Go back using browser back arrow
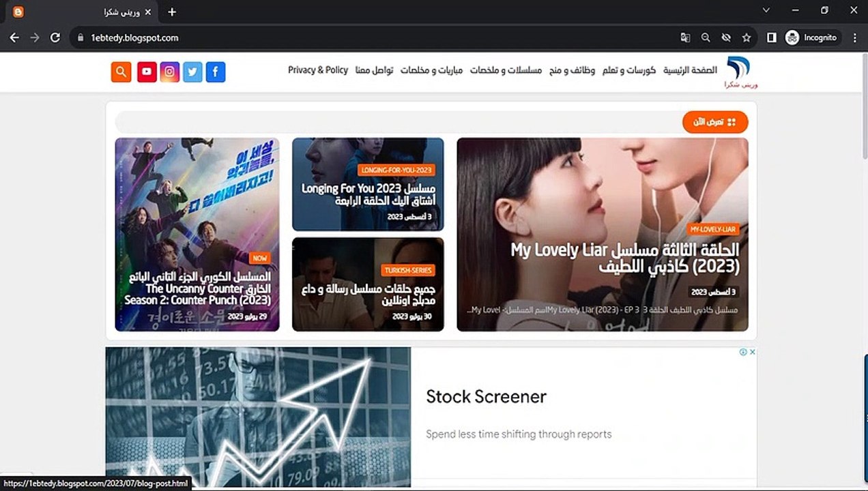 point(14,38)
